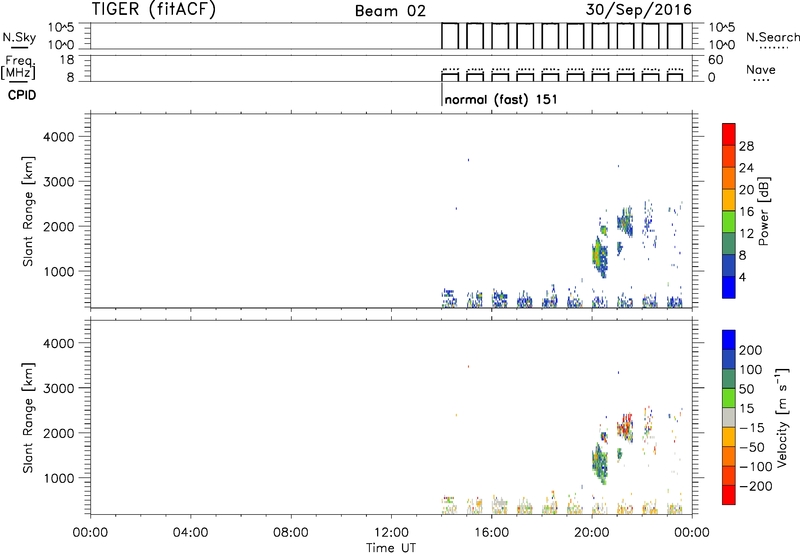Click the 200 label on Velocity colorbar

click(751, 350)
